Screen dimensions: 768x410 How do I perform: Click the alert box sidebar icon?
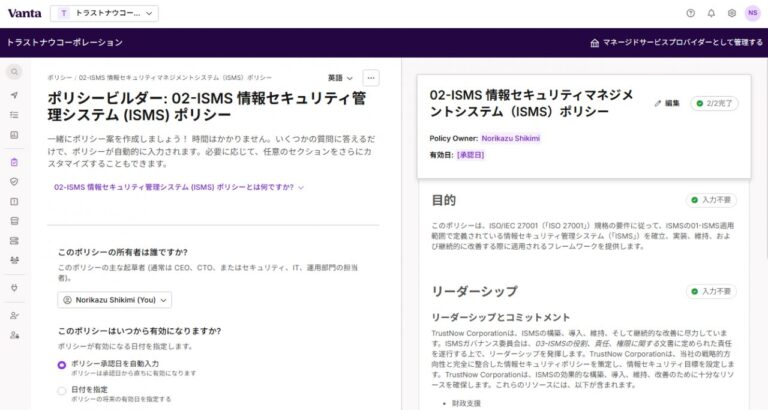14,201
